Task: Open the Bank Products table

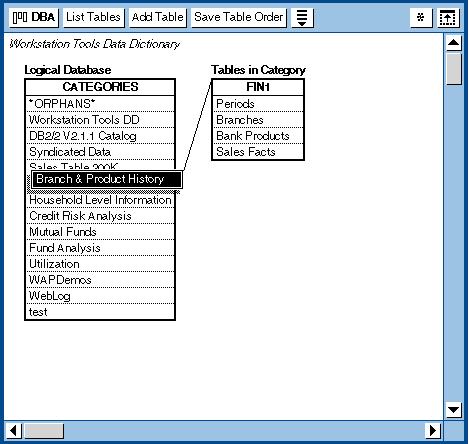Action: (258, 136)
